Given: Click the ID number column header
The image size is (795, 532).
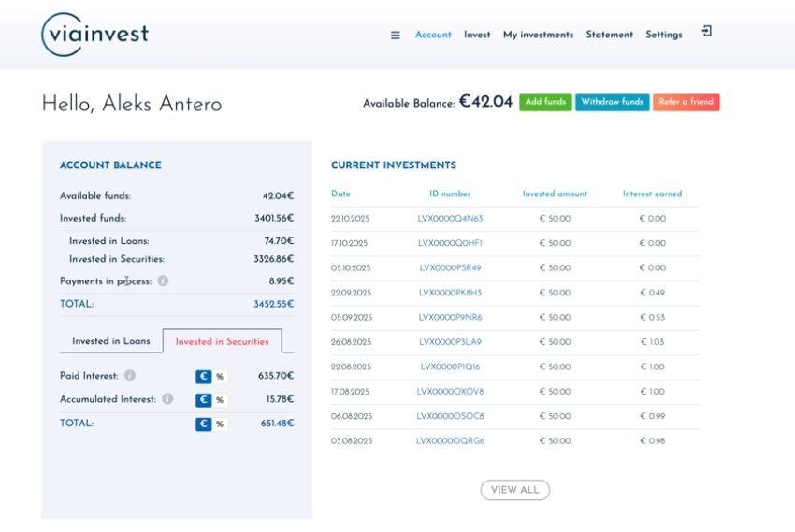Looking at the screenshot, I should (x=450, y=194).
